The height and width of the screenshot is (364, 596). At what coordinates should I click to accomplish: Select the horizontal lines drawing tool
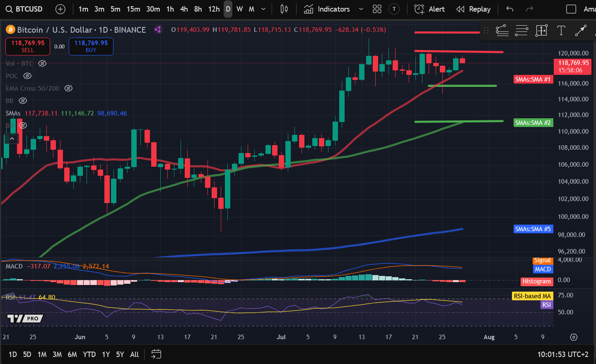click(x=521, y=30)
